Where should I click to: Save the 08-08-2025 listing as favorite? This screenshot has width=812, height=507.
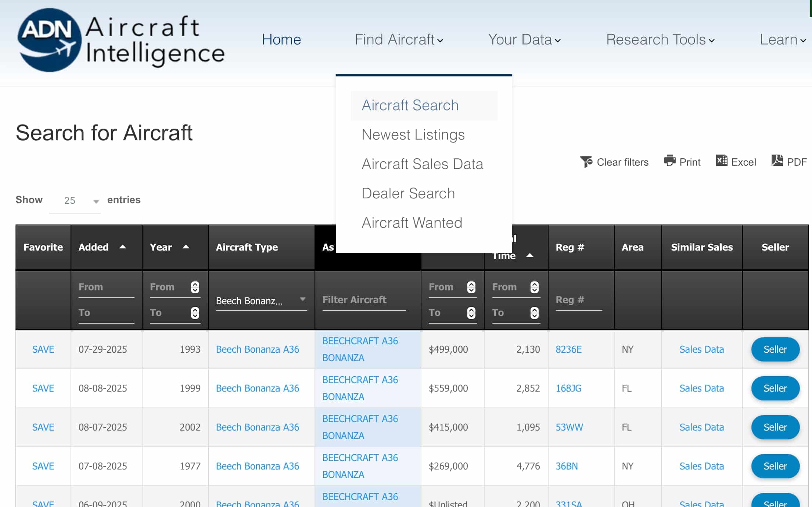coord(43,388)
